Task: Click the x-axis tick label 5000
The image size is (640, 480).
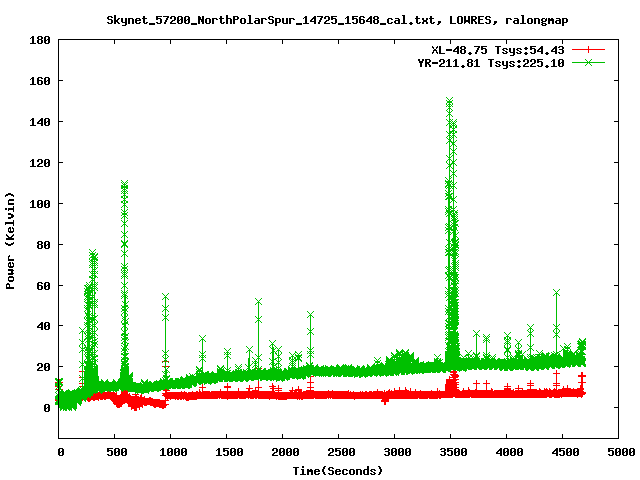Action: [621, 452]
